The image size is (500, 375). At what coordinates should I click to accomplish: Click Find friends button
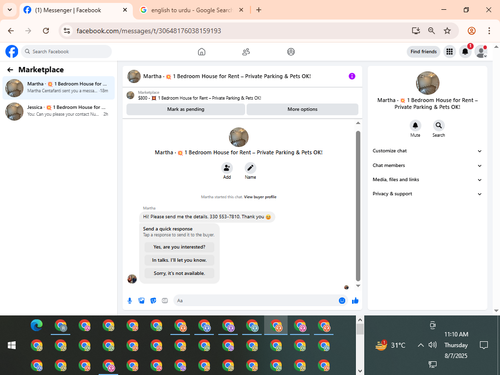(423, 52)
